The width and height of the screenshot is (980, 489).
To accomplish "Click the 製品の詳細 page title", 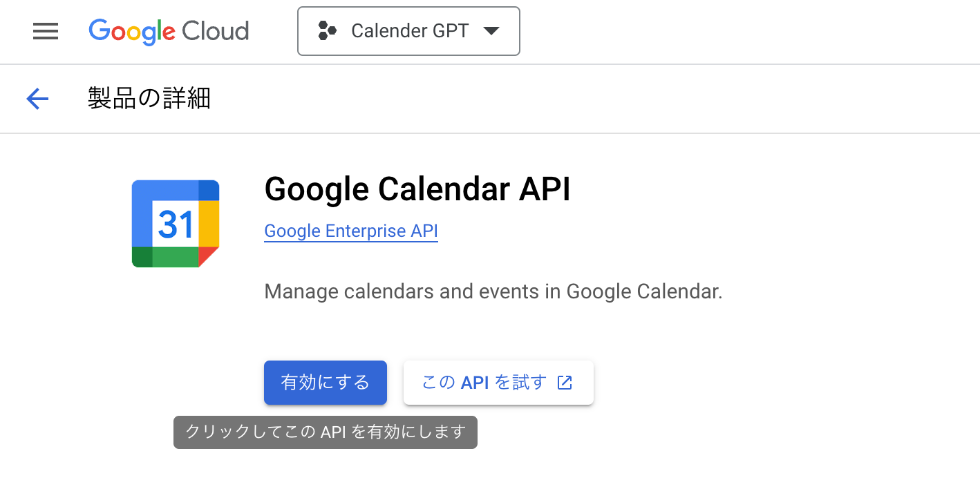I will [x=149, y=99].
